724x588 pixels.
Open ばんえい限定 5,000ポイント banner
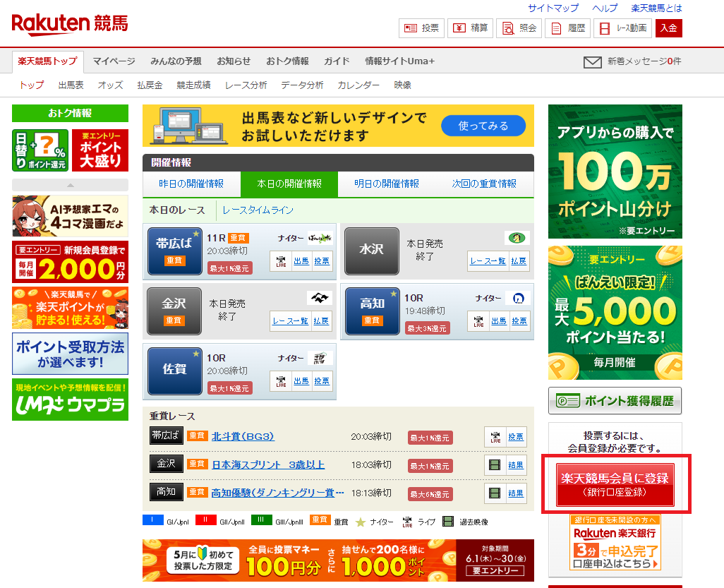click(x=615, y=313)
